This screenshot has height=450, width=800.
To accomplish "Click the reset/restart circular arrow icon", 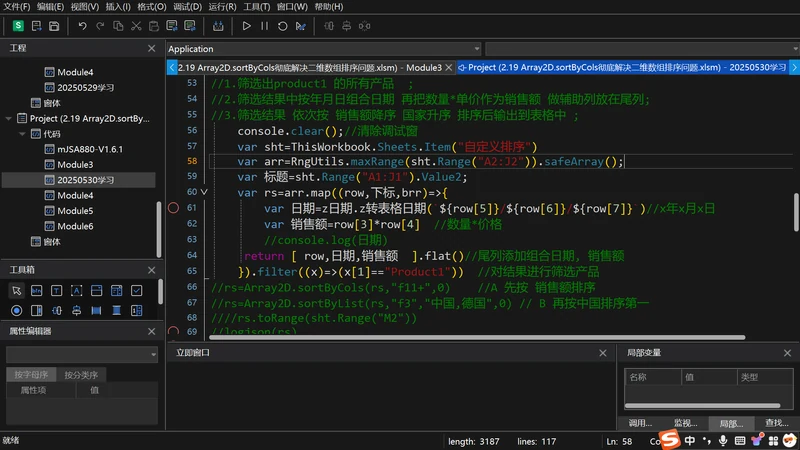I will pyautogui.click(x=282, y=26).
